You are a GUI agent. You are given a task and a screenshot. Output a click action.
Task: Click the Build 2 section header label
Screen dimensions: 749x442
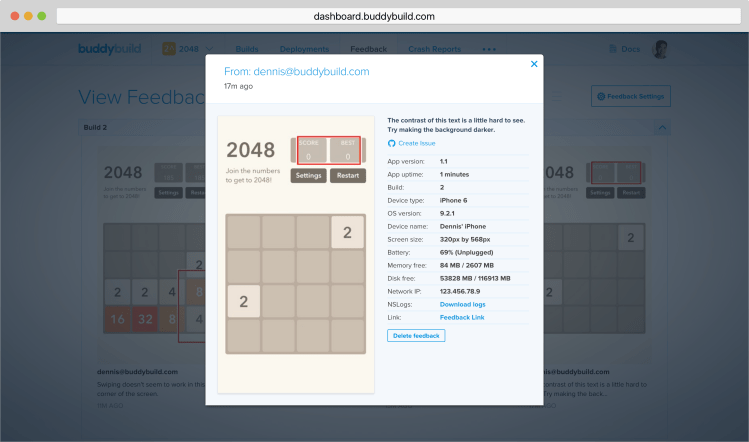pos(95,128)
